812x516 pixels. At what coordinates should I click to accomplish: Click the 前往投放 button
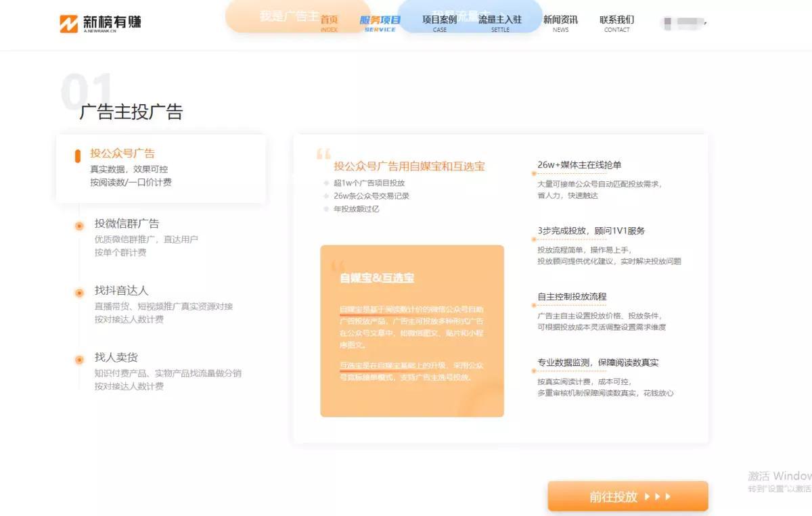628,496
